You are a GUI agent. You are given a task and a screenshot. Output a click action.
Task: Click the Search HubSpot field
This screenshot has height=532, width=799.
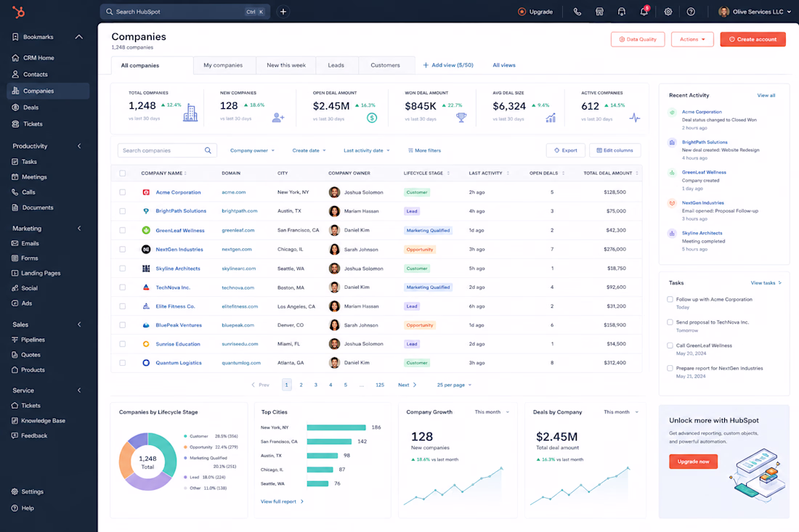(184, 12)
